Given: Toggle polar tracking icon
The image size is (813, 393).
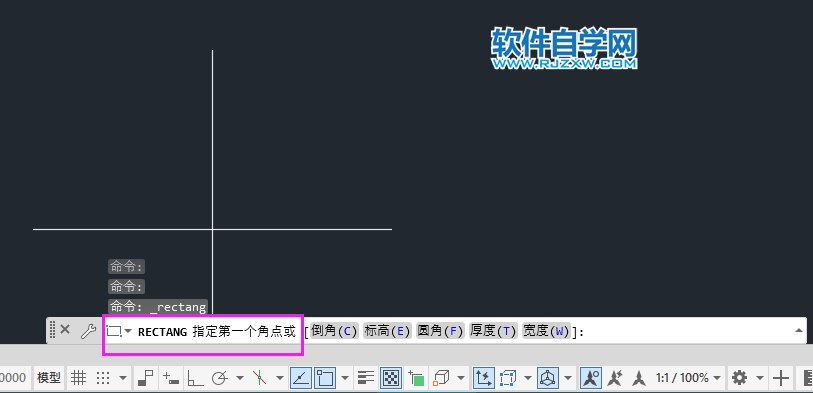Looking at the screenshot, I should point(220,378).
